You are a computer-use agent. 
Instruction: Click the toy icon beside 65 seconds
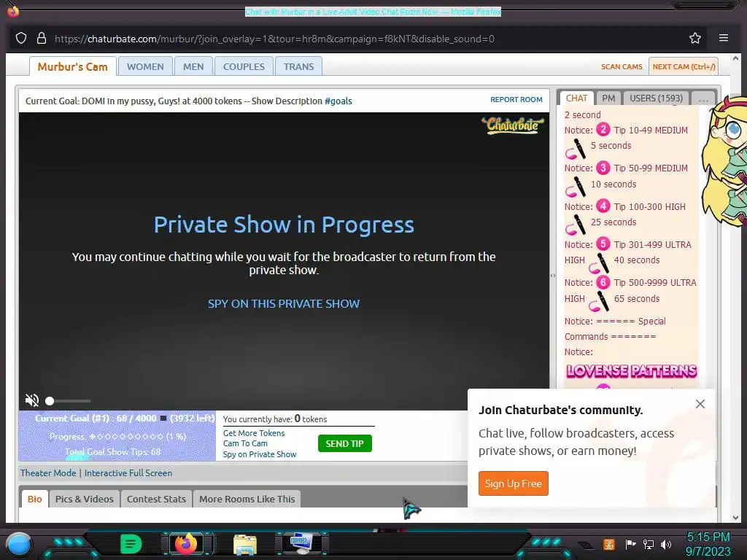click(599, 301)
